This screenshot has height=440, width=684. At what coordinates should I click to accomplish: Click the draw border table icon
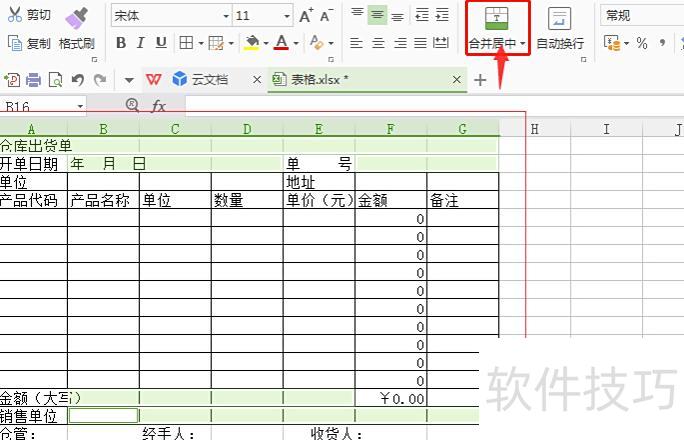(x=216, y=43)
